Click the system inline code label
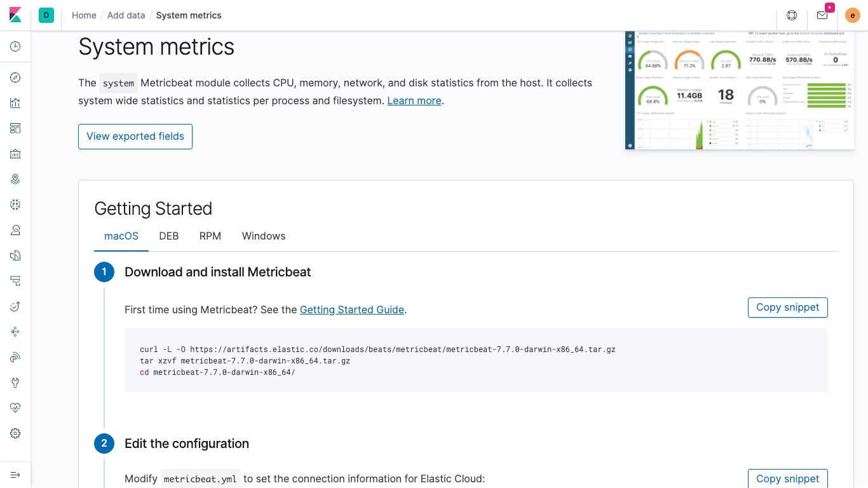Viewport: 868px width, 488px height. point(119,83)
